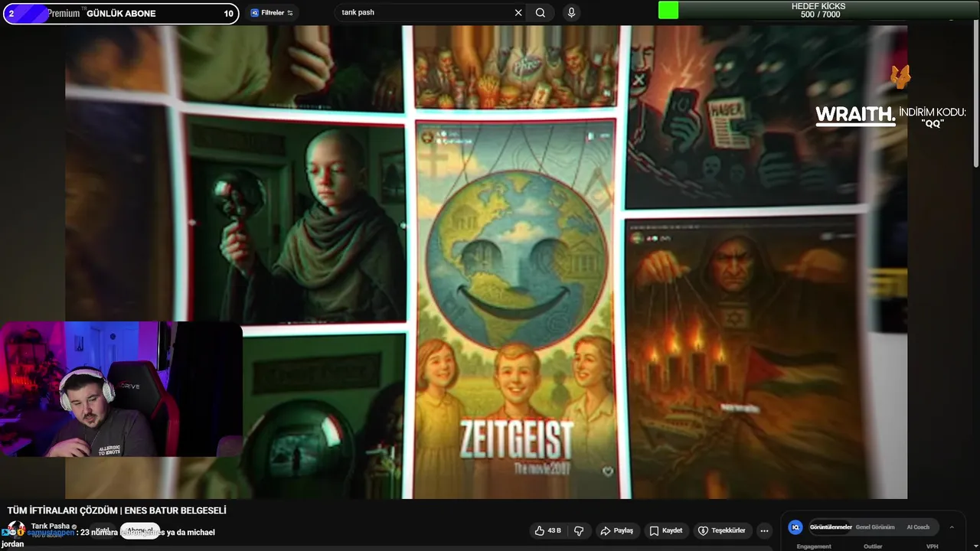Click the GÜNLÜK ABONE subscriber goal bar

pos(121,13)
